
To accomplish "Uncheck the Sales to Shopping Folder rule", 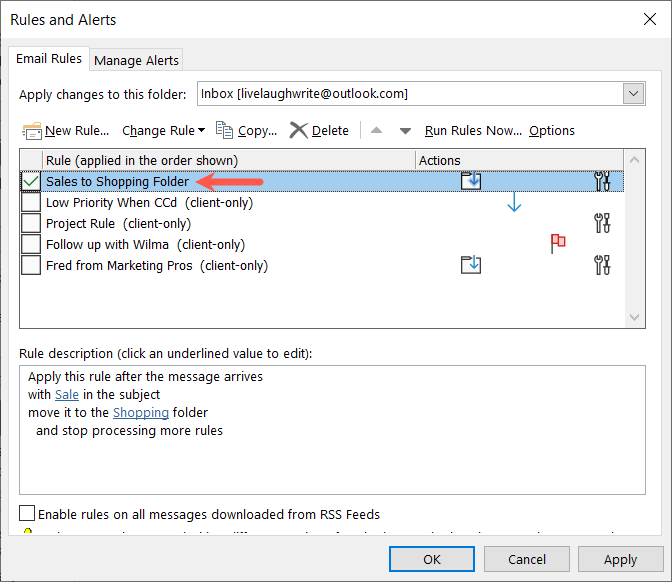I will coord(31,181).
